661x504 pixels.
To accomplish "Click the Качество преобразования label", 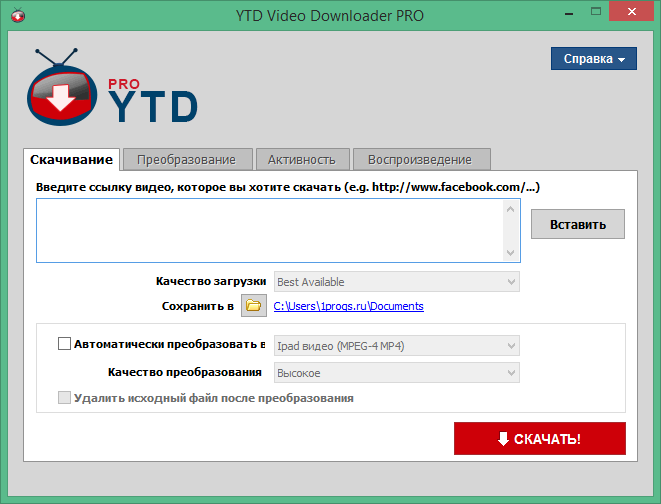I will pyautogui.click(x=185, y=373).
